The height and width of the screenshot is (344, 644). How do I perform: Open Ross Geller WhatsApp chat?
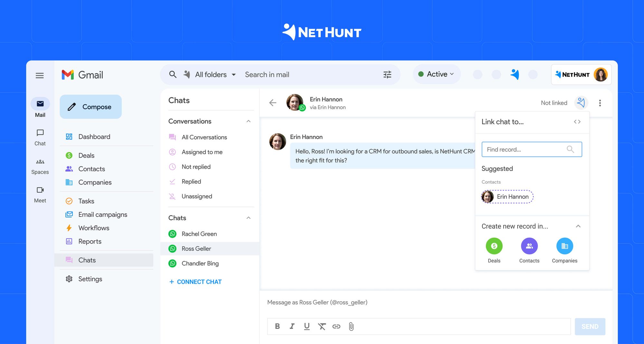pyautogui.click(x=210, y=249)
